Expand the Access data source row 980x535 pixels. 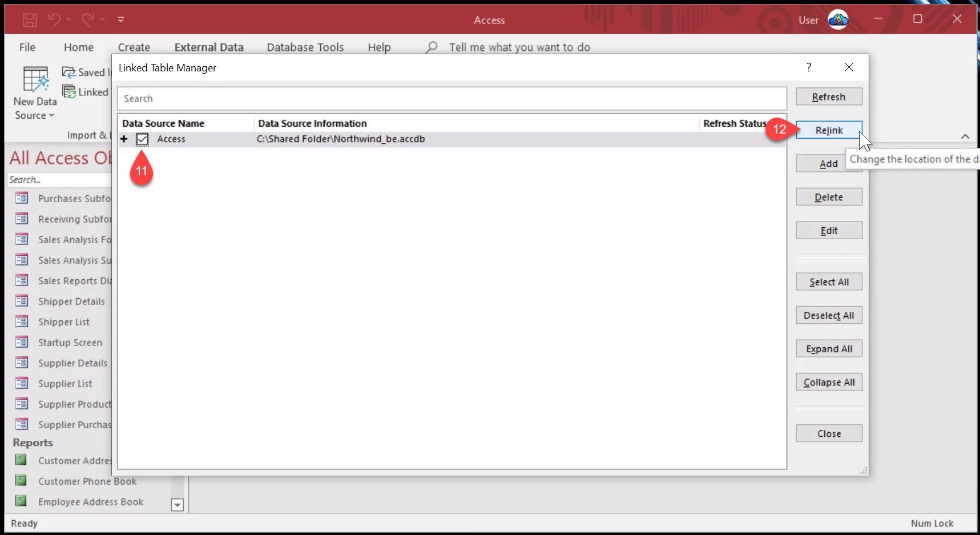tap(124, 139)
